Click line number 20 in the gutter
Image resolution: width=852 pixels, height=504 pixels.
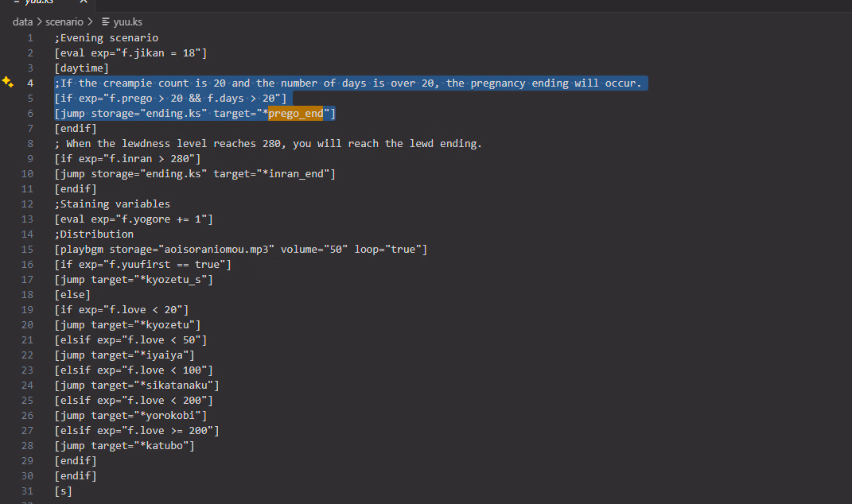pos(28,325)
